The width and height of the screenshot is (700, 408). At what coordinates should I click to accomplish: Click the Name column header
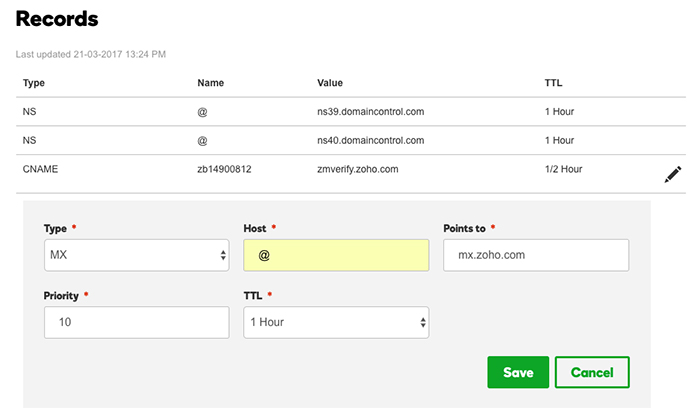point(210,82)
